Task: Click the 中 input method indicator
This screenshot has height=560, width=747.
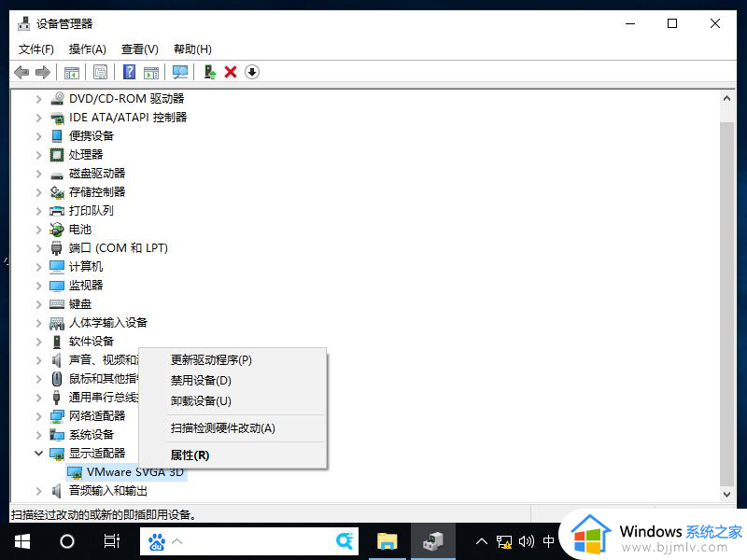Action: click(x=548, y=541)
